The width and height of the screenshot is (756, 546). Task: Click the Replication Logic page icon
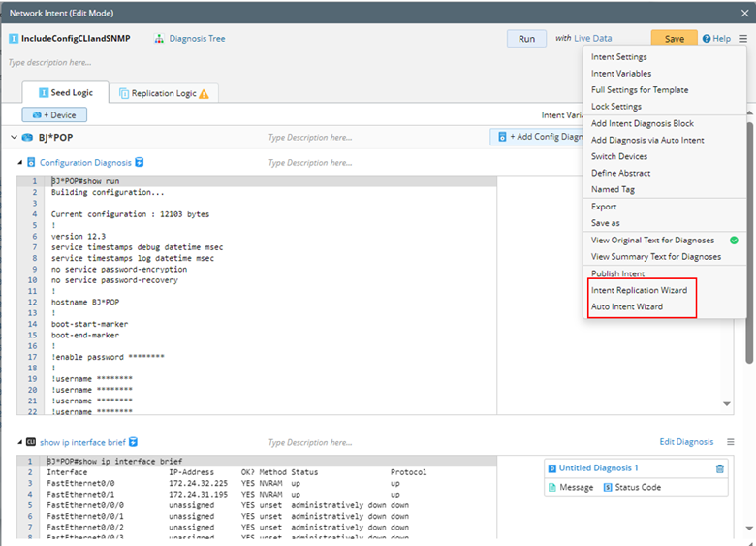click(x=124, y=93)
